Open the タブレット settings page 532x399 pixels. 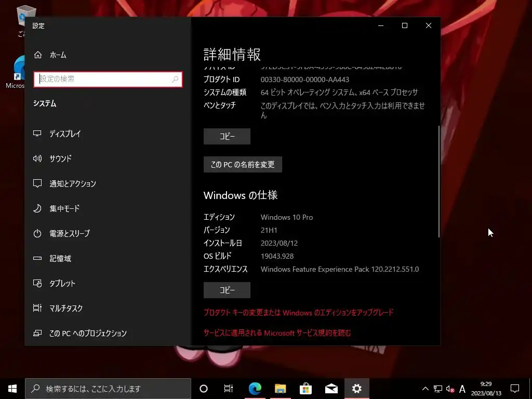coord(108,283)
